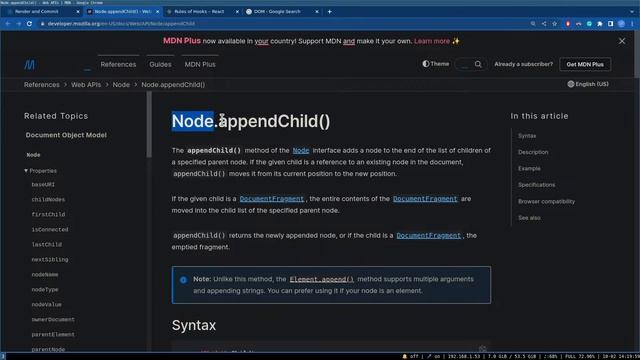The image size is (640, 360).
Task: Go to References in the breadcrumb
Action: click(x=42, y=85)
